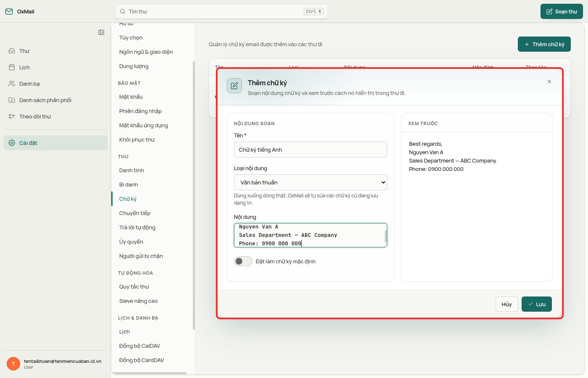Click the Danh sách phân phối icon
This screenshot has width=588, height=378.
tap(12, 100)
